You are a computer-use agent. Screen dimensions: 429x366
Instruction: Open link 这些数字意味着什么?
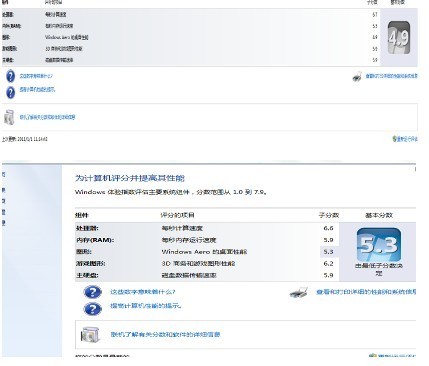coord(143,292)
